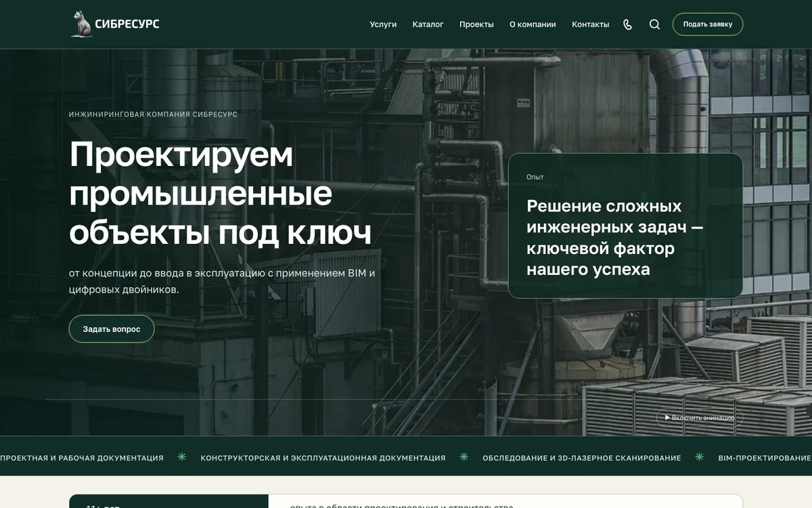812x508 pixels.
Task: Turn on animation with Включить анимацию
Action: (x=700, y=418)
